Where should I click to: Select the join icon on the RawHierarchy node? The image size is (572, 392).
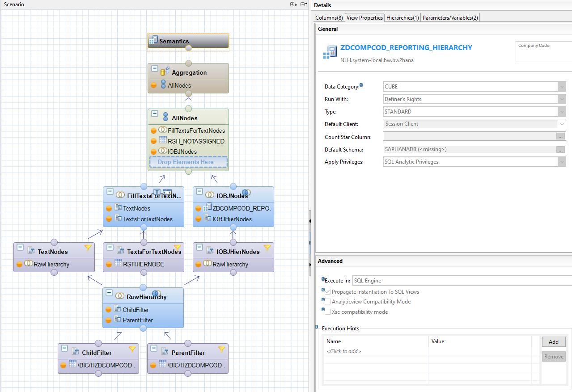(120, 295)
